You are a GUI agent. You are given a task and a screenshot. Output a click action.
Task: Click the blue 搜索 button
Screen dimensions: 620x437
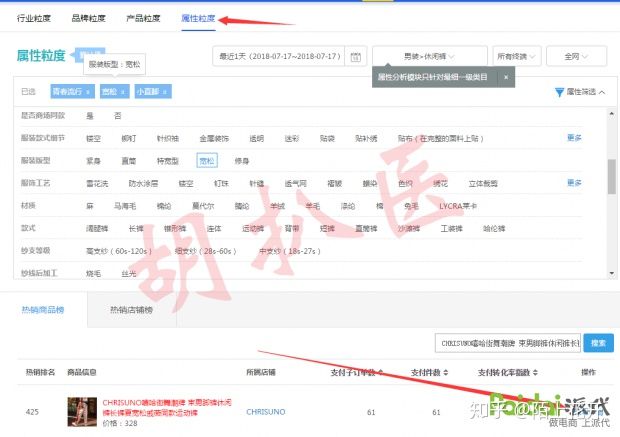coord(598,343)
